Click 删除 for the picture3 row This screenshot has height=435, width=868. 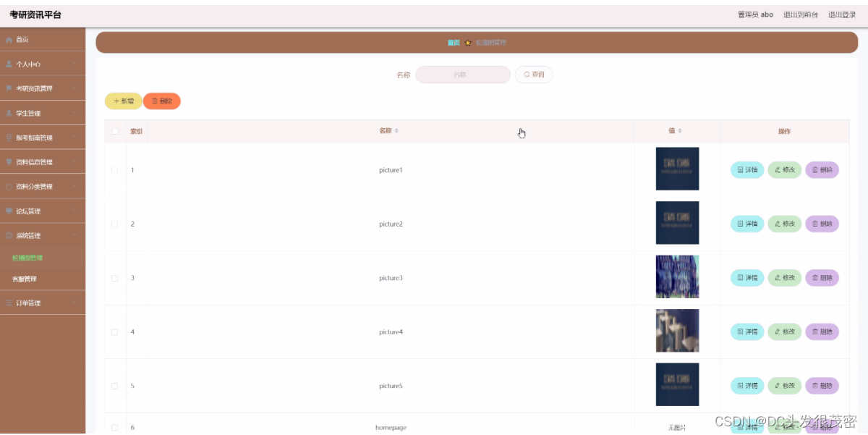click(822, 278)
